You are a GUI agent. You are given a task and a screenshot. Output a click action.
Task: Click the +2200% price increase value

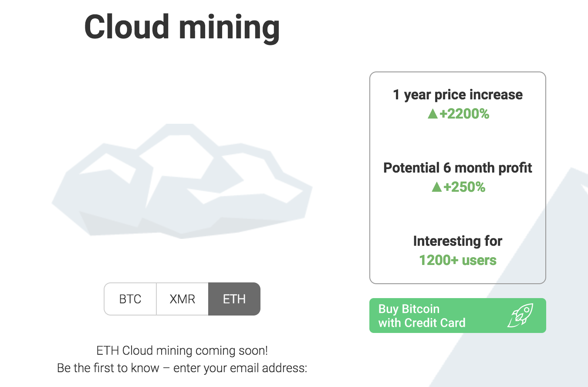click(x=464, y=114)
